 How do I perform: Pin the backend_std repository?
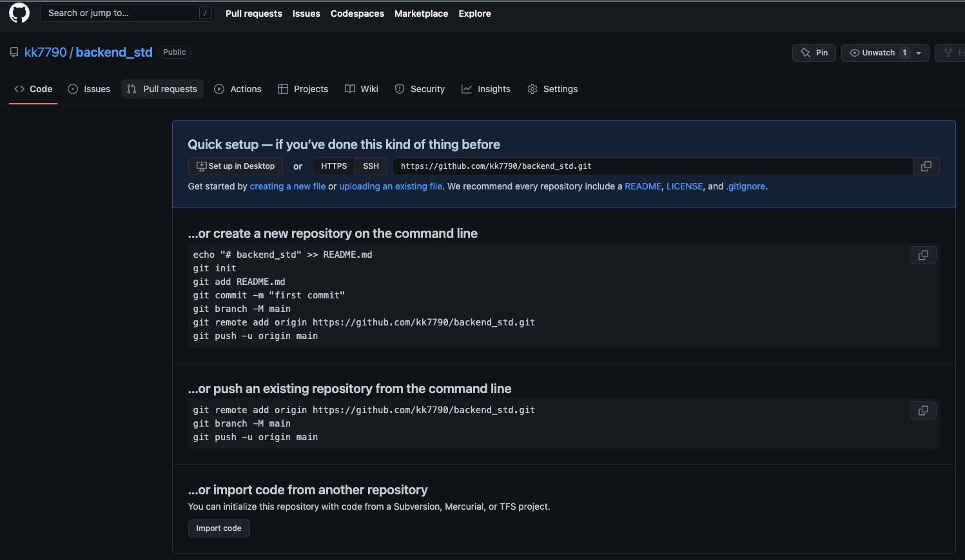(x=814, y=52)
